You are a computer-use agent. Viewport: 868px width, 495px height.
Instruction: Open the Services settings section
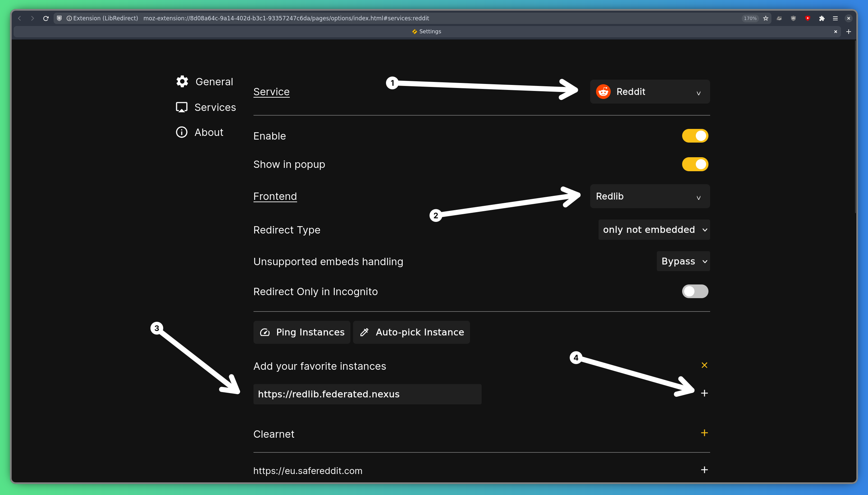point(215,107)
